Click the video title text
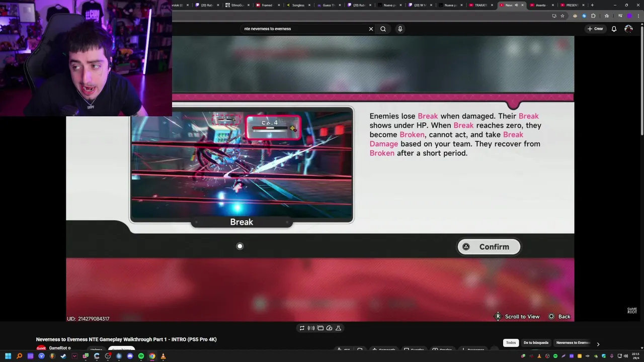 [x=126, y=339]
